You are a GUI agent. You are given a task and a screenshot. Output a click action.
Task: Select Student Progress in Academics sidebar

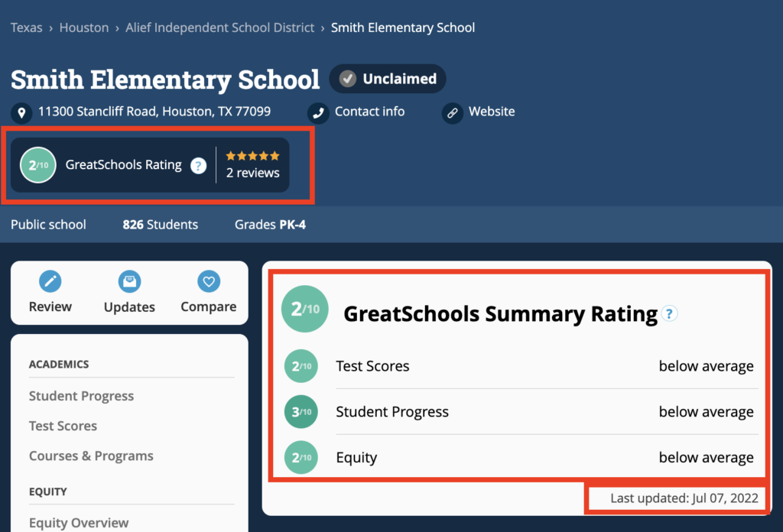[81, 396]
